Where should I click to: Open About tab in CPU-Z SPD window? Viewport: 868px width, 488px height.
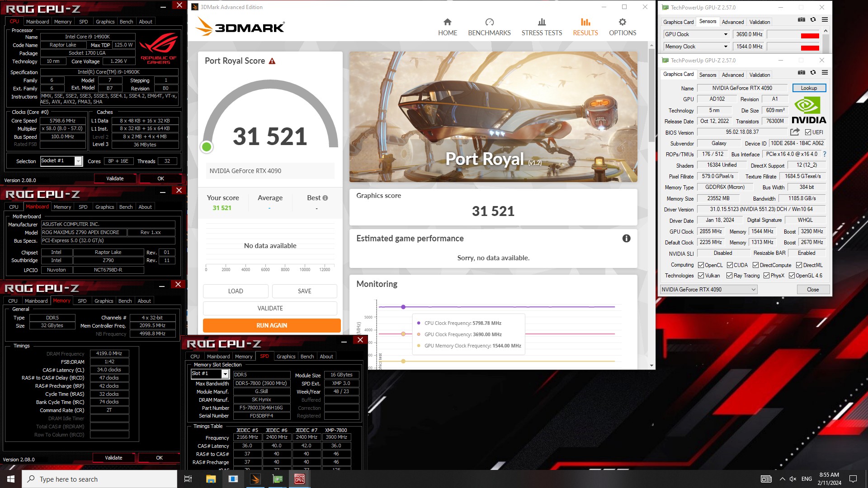tap(326, 357)
